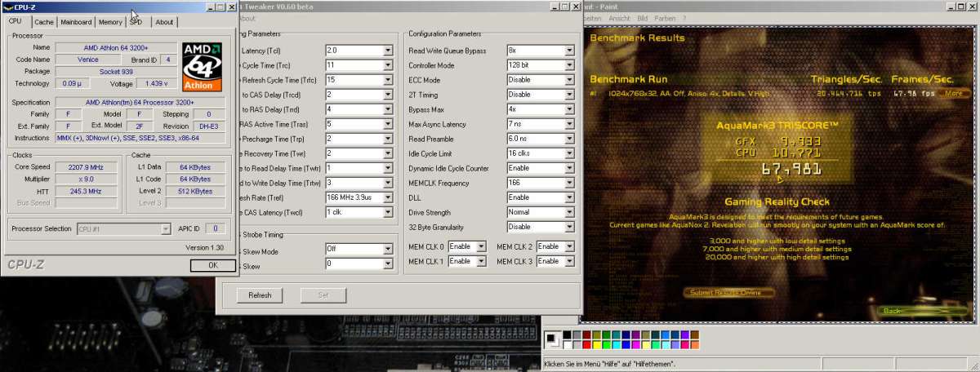Open the Farben menu in Paint

coord(666,18)
